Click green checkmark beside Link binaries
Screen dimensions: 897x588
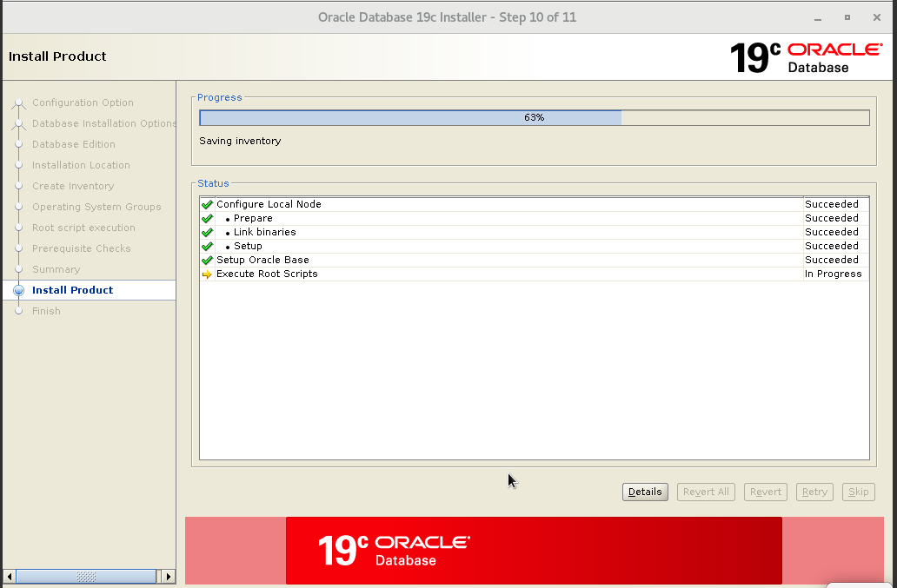207,232
